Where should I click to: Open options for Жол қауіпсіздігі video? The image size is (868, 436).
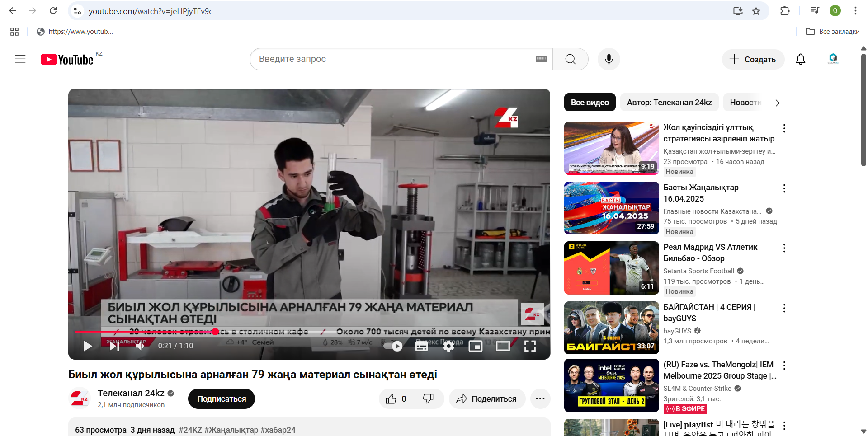click(784, 128)
